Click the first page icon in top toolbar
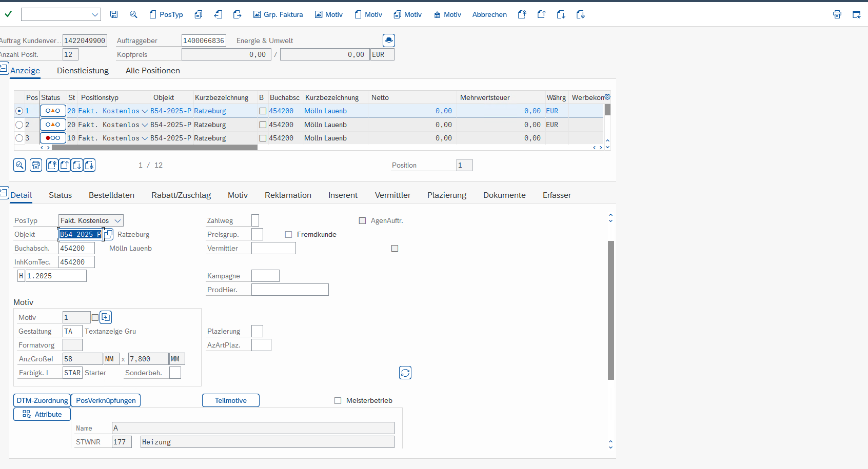868x469 pixels. (x=522, y=14)
